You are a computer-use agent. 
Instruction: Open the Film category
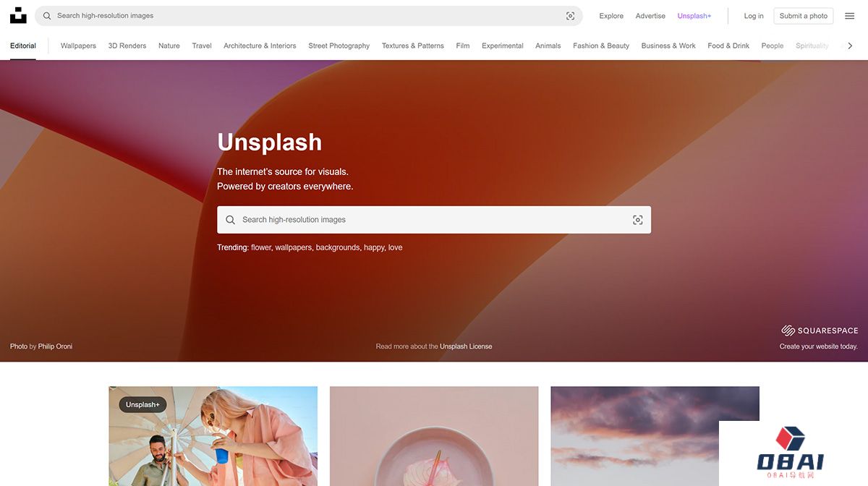click(463, 46)
